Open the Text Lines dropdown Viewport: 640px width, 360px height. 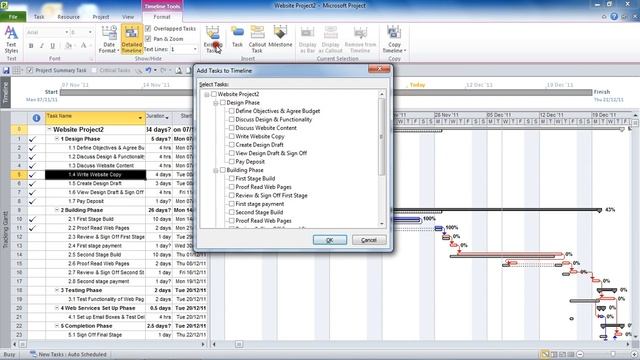click(x=195, y=49)
